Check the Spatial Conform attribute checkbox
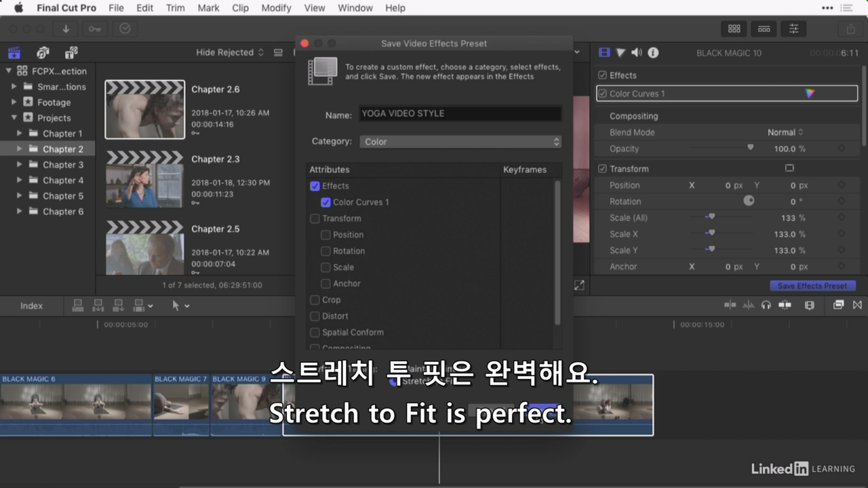The width and height of the screenshot is (868, 488). (315, 332)
